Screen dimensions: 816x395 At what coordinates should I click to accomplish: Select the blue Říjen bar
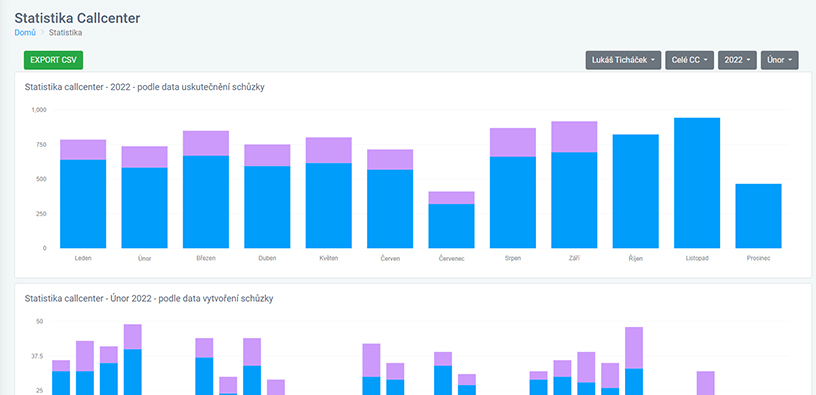tap(635, 191)
